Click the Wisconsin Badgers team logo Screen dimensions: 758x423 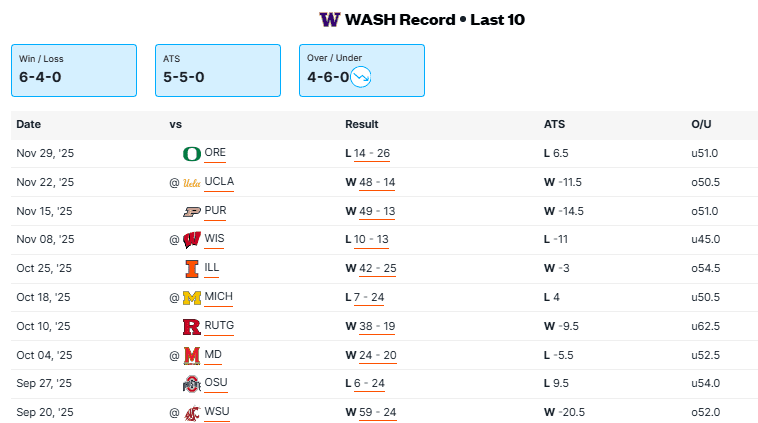pos(192,240)
